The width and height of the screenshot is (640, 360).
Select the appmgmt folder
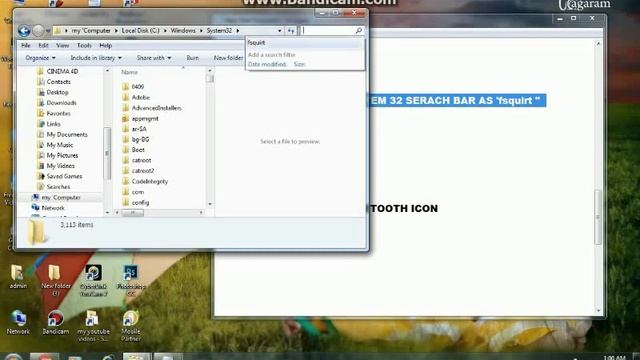145,118
